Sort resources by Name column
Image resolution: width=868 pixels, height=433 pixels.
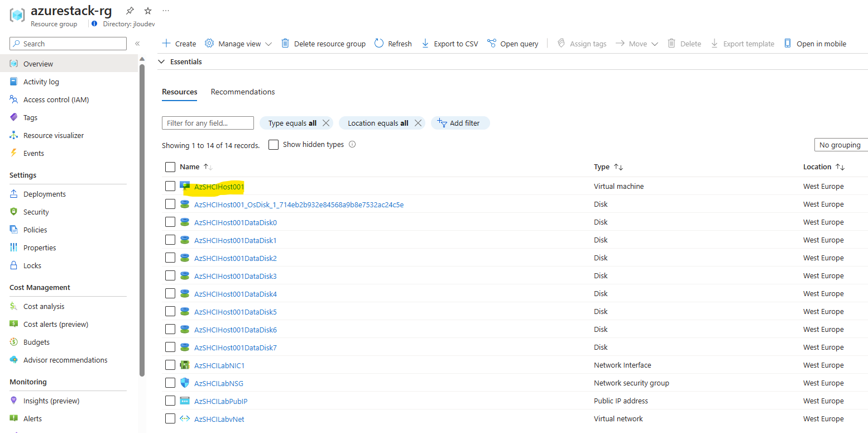point(196,166)
